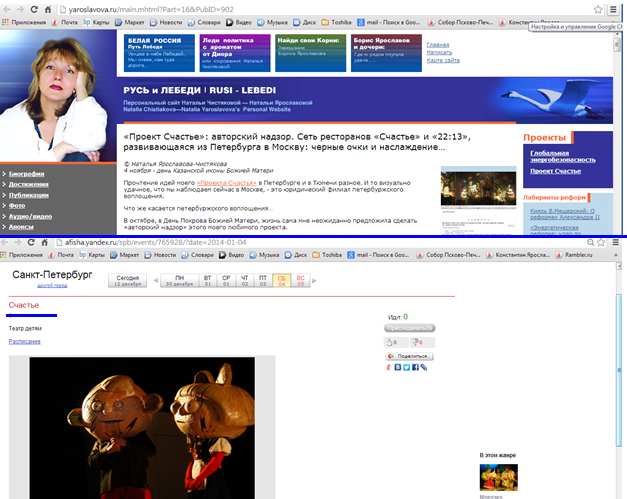The image size is (627, 499).
Task: Open the Видео bookmark in the bottom window
Action: point(231,255)
